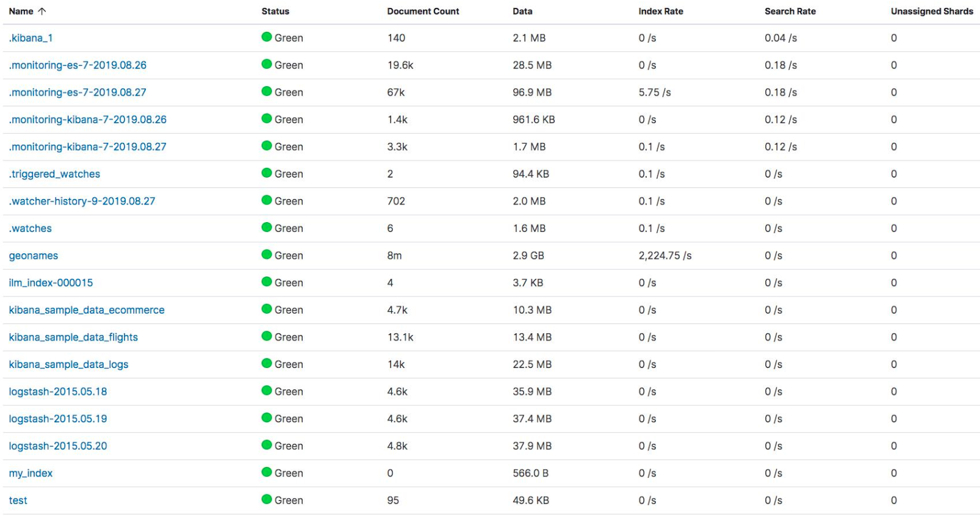Open the logstash-2015.05.20 index link
Image resolution: width=980 pixels, height=520 pixels.
click(58, 446)
